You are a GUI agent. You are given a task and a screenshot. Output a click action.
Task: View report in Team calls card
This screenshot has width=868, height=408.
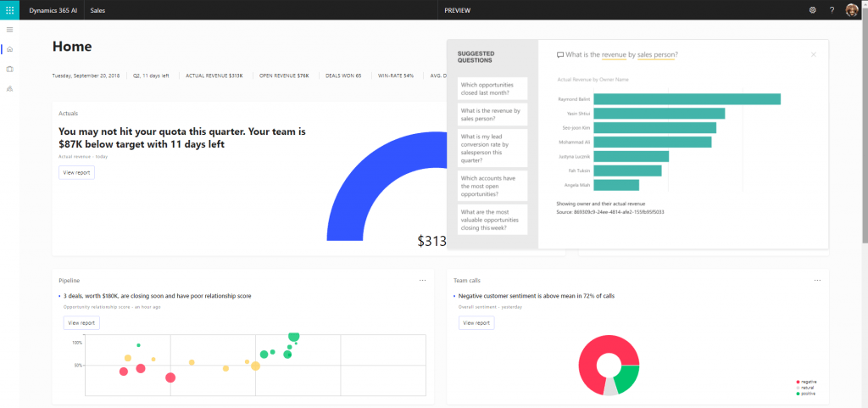pos(476,322)
